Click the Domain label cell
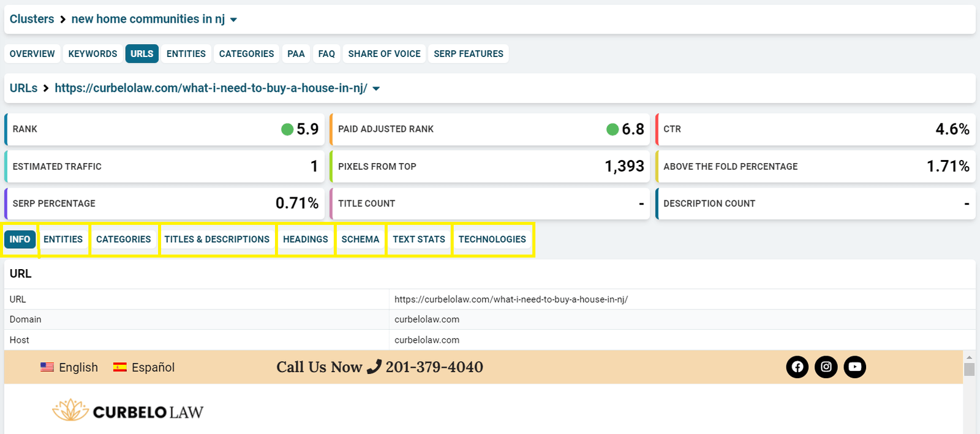980x434 pixels. pos(197,319)
